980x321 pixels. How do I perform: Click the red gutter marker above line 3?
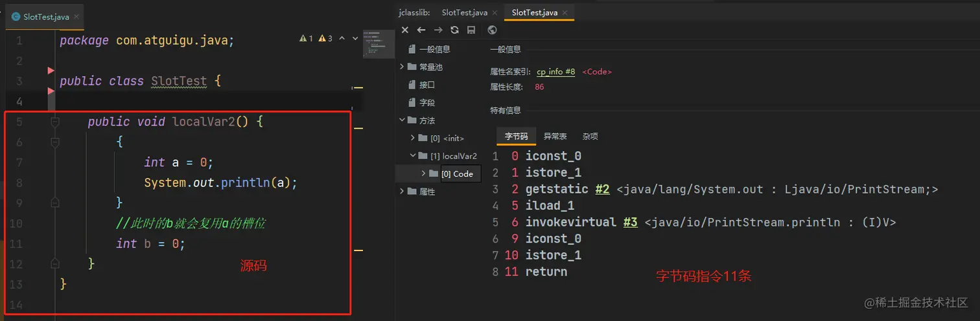[x=51, y=70]
